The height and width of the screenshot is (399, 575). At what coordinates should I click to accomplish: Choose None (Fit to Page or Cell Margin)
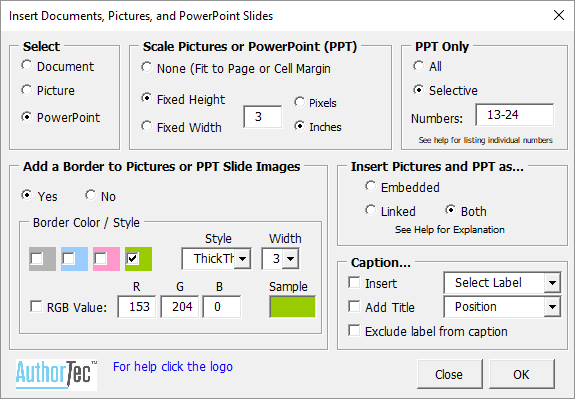click(147, 68)
